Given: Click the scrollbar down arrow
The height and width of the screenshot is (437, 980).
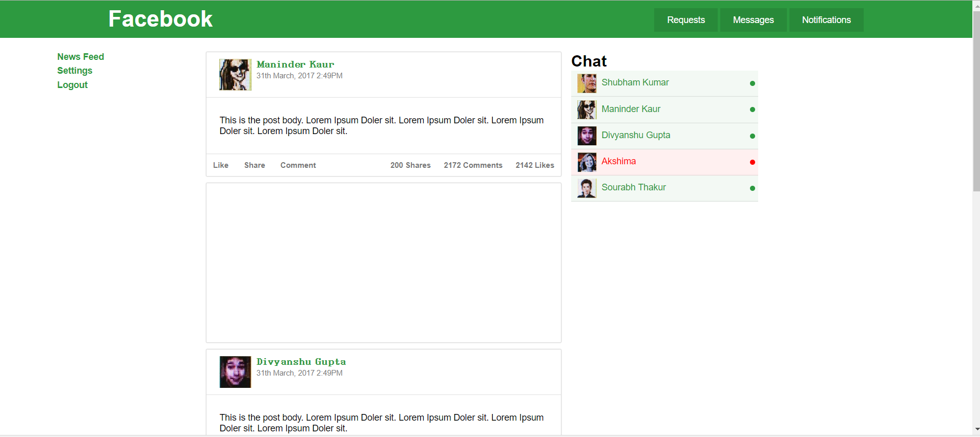Looking at the screenshot, I should (x=976, y=429).
